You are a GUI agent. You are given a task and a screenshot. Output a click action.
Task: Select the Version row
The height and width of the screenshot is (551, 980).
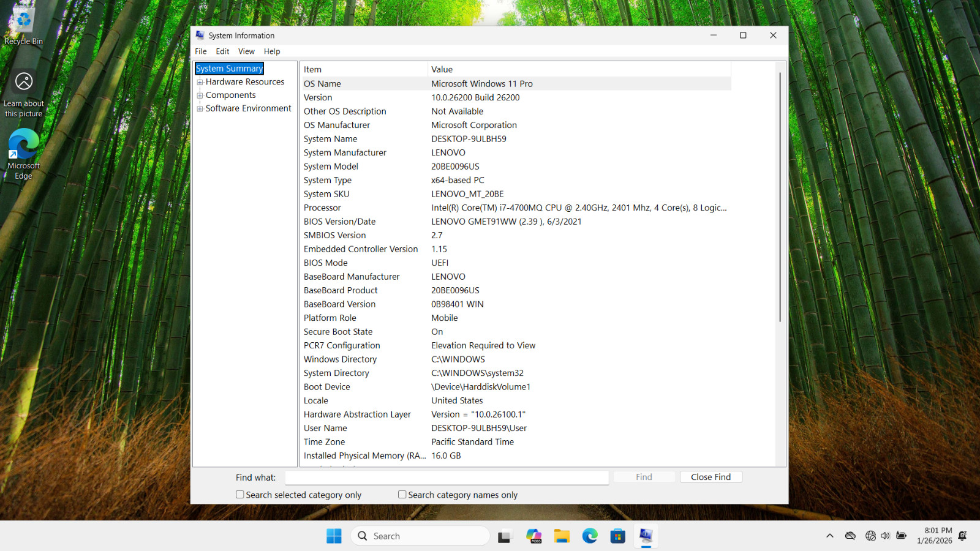click(516, 97)
